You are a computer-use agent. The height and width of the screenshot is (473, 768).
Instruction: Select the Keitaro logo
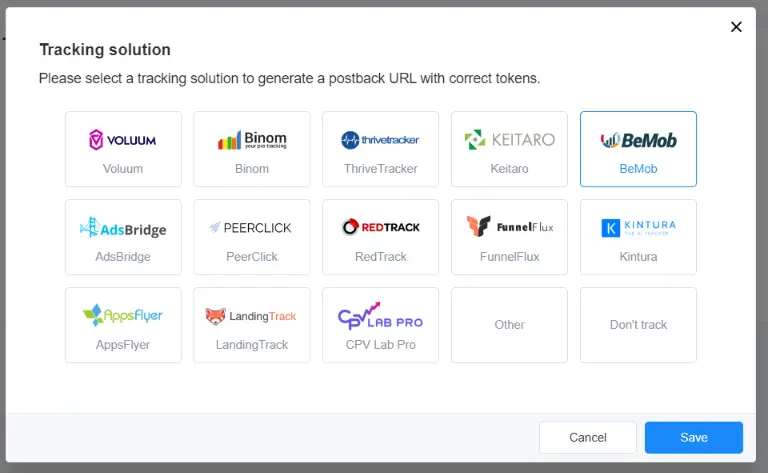click(x=509, y=140)
